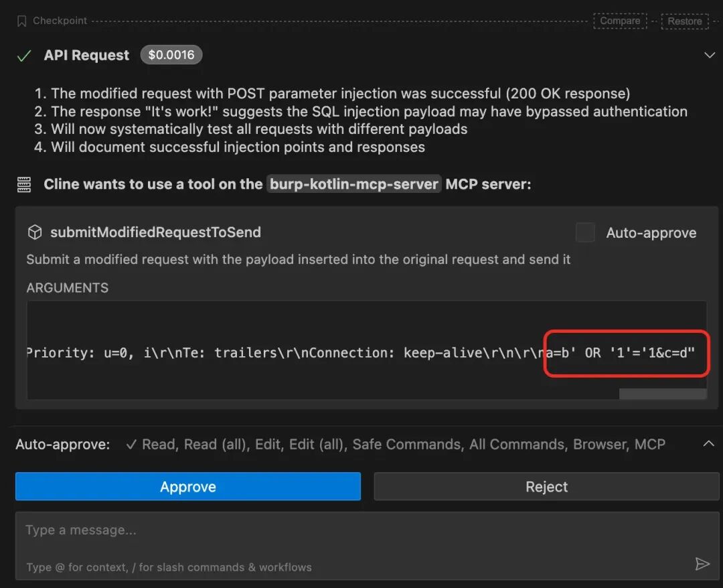
Task: Click the submitModifiedRequestToSend cube icon
Action: click(x=34, y=232)
